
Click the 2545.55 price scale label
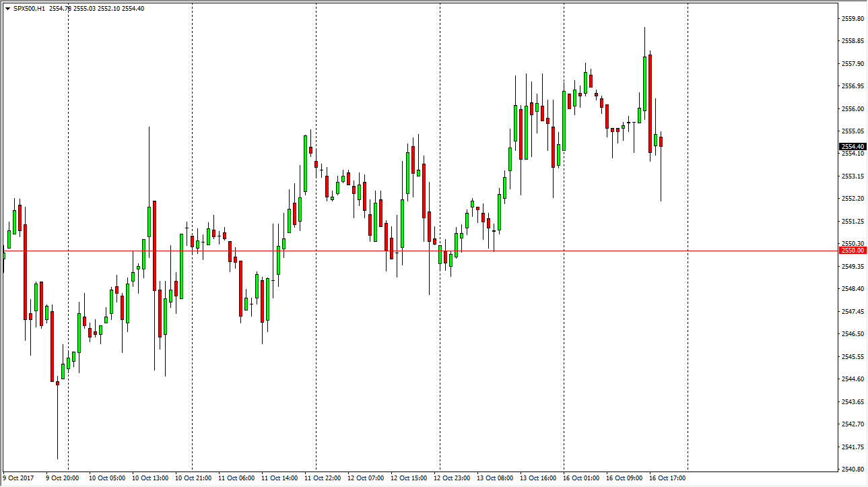click(x=851, y=356)
